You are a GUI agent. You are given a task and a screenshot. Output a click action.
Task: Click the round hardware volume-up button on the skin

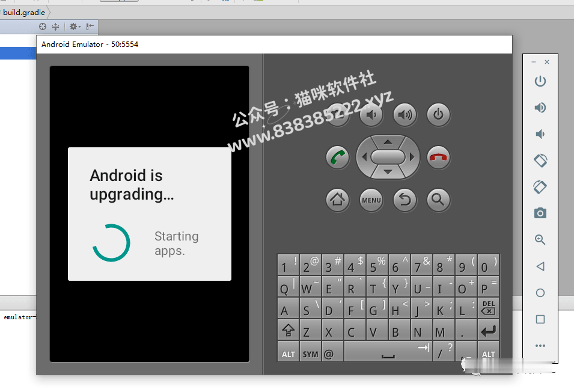[x=405, y=115]
